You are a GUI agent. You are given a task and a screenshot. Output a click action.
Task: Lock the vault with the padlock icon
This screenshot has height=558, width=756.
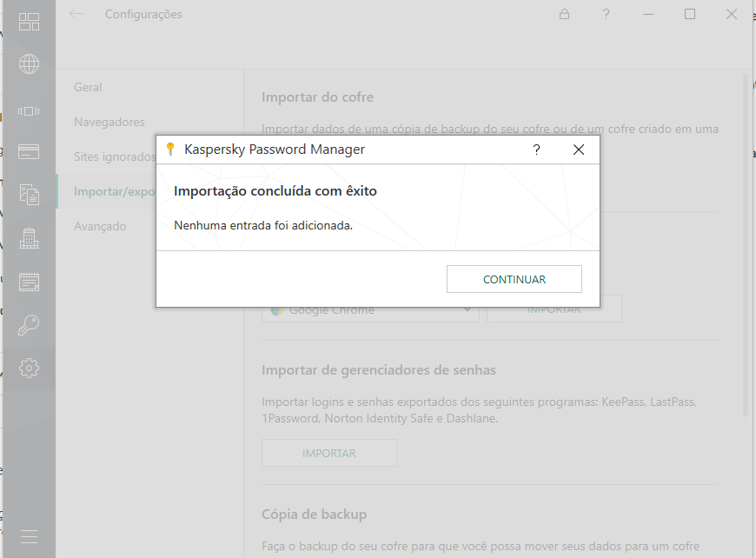(564, 14)
